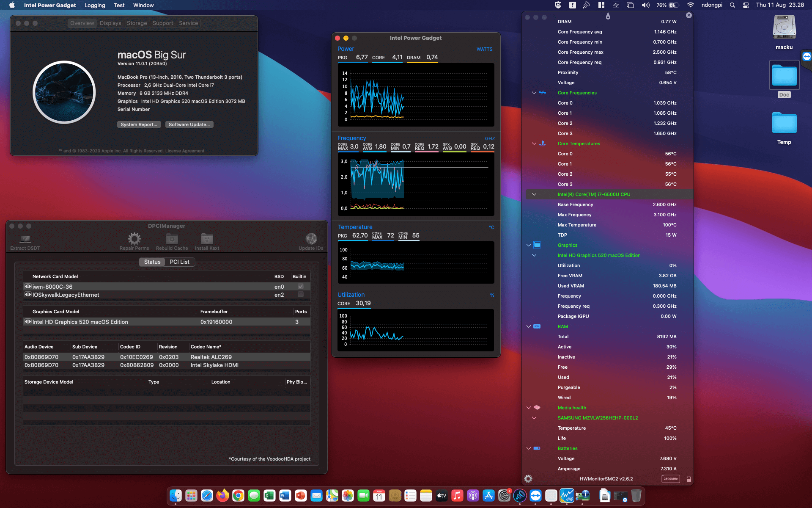Viewport: 812px width, 508px height.
Task: Open the HWMonitorSMC2 settings gear icon
Action: click(x=528, y=479)
